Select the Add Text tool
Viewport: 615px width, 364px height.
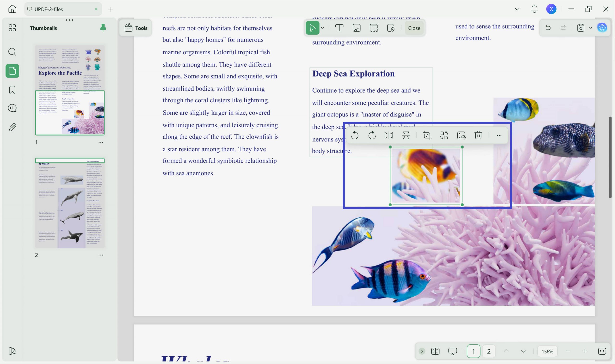click(339, 28)
